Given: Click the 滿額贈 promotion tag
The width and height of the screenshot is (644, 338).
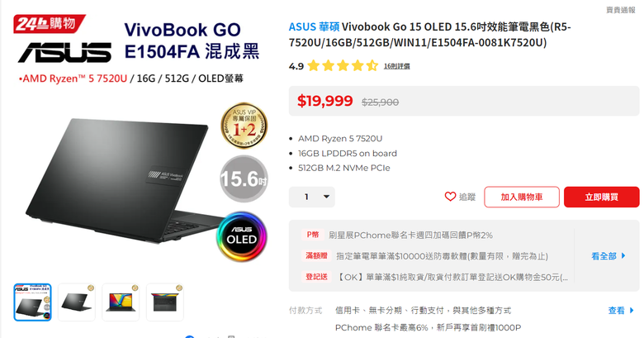Looking at the screenshot, I should click(316, 255).
